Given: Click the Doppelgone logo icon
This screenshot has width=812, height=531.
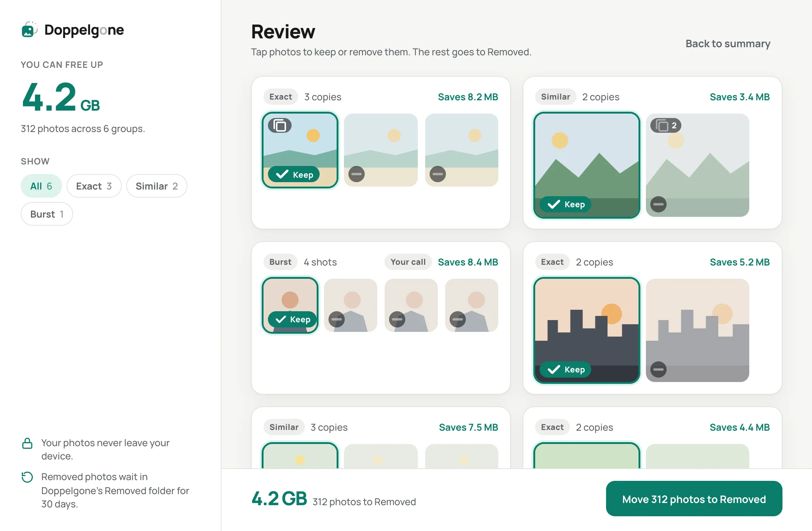Looking at the screenshot, I should click(30, 29).
